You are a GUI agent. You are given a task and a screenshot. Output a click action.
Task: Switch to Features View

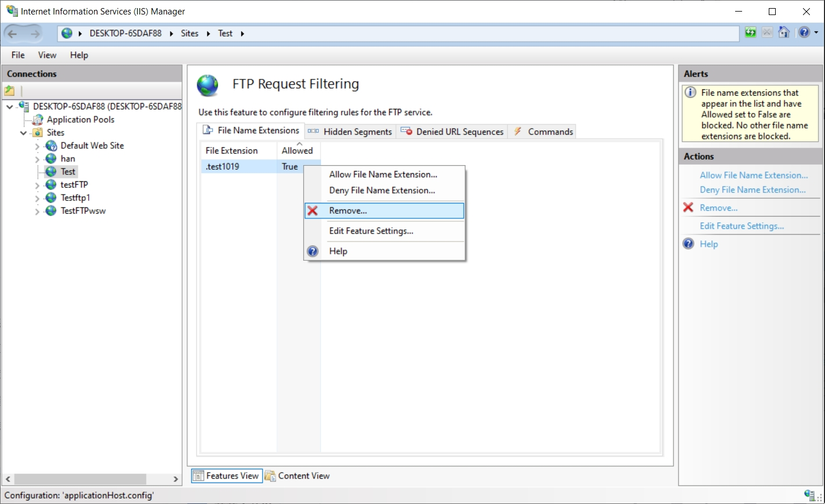coord(227,476)
